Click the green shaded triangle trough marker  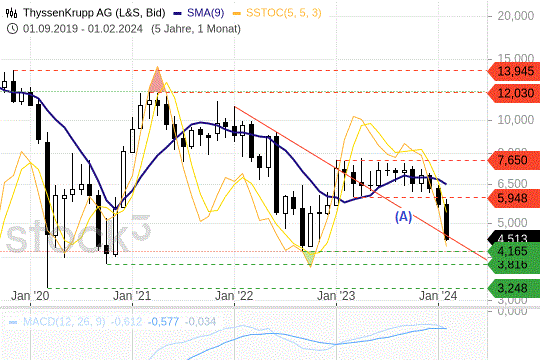[x=310, y=258]
